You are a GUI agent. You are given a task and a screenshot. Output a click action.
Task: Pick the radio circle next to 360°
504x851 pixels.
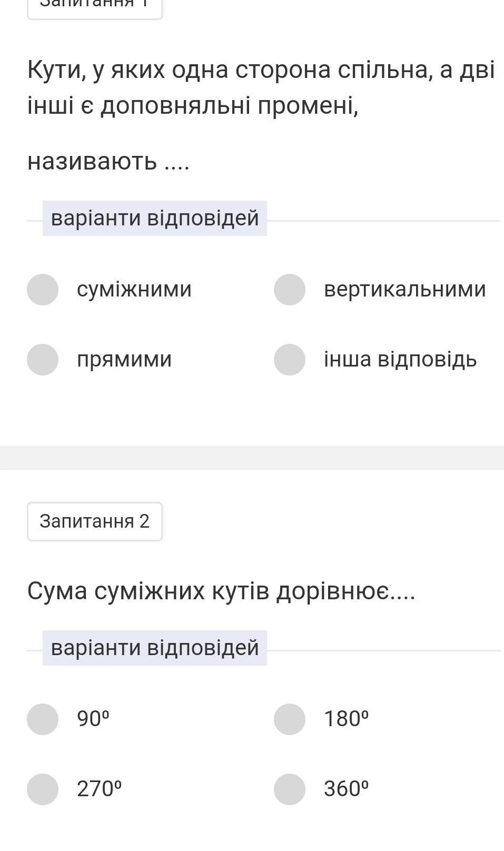(x=290, y=789)
